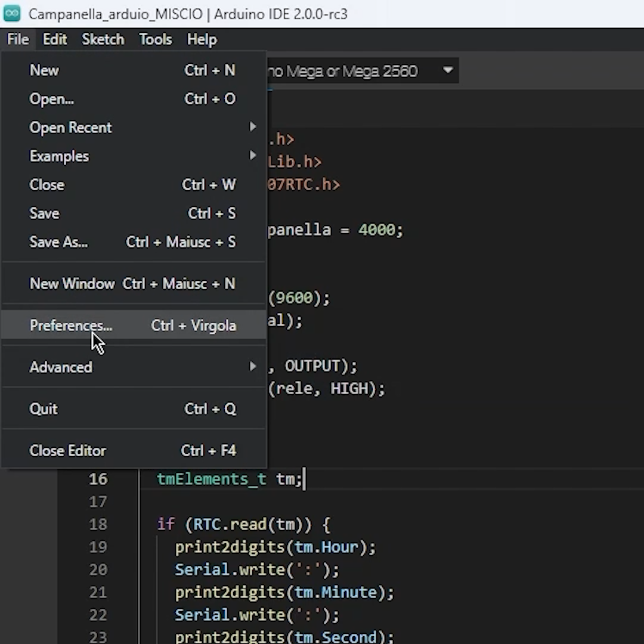Choose Quit from the File menu
644x644 pixels.
[x=134, y=409]
